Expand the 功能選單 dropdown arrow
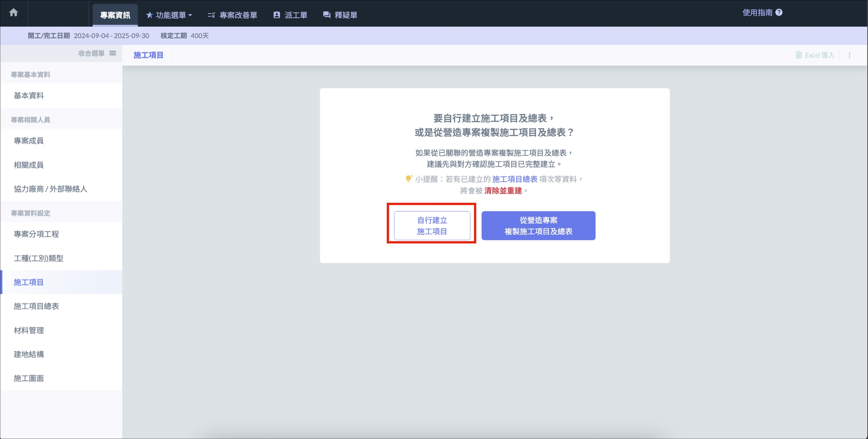The width and height of the screenshot is (868, 439). pos(190,15)
